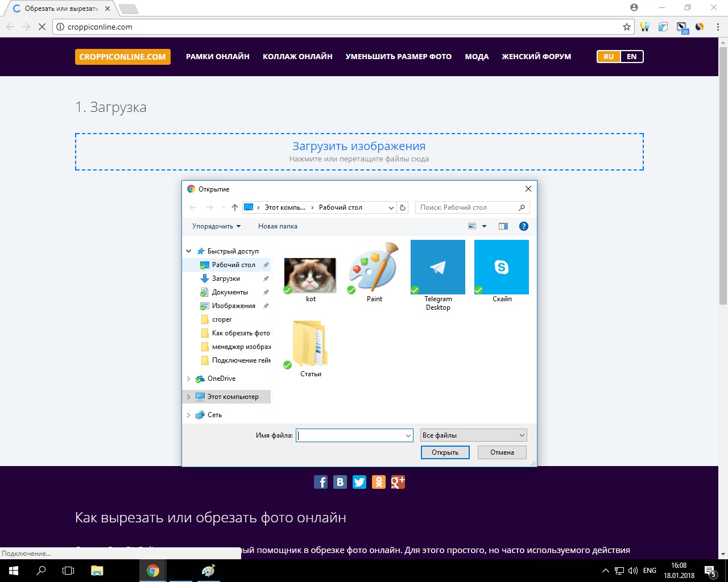Viewport: 728px width, 582px height.
Task: Share on Facebook icon
Action: [x=321, y=482]
